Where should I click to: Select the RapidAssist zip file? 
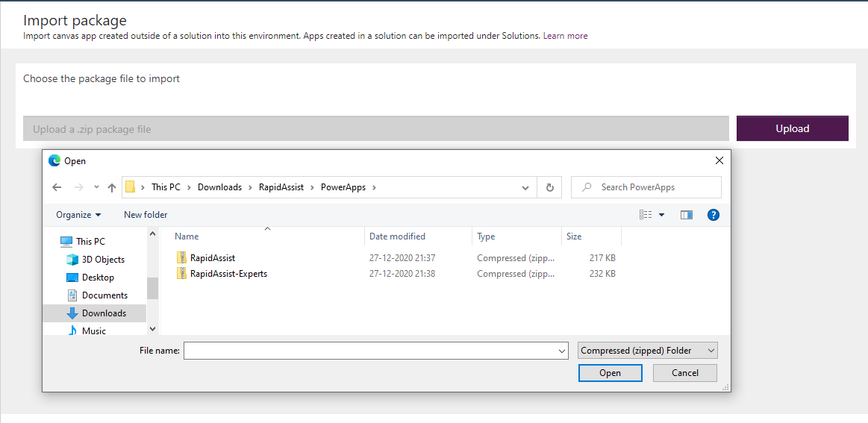(213, 257)
